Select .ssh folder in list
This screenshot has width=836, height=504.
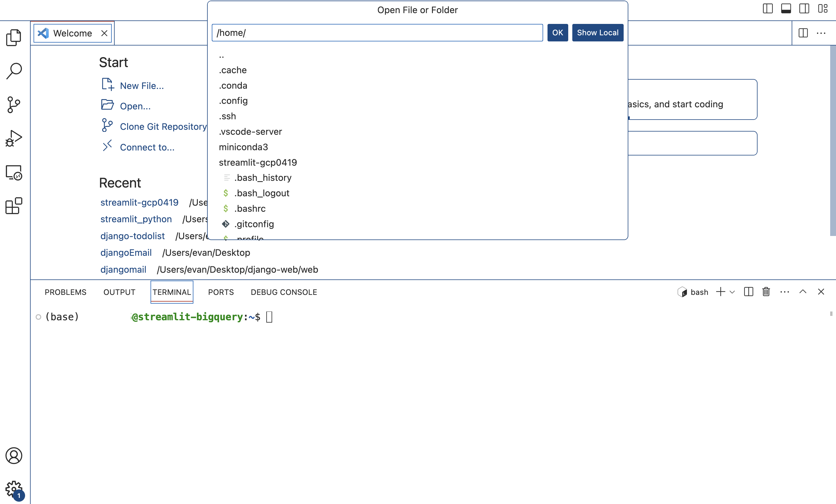(417, 116)
